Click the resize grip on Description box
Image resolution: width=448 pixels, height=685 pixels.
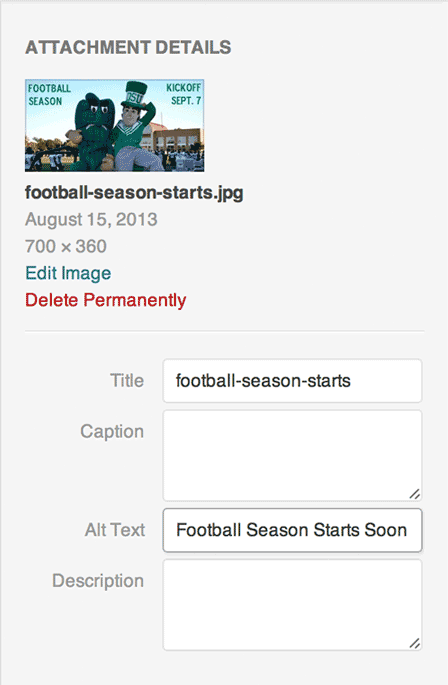415,643
